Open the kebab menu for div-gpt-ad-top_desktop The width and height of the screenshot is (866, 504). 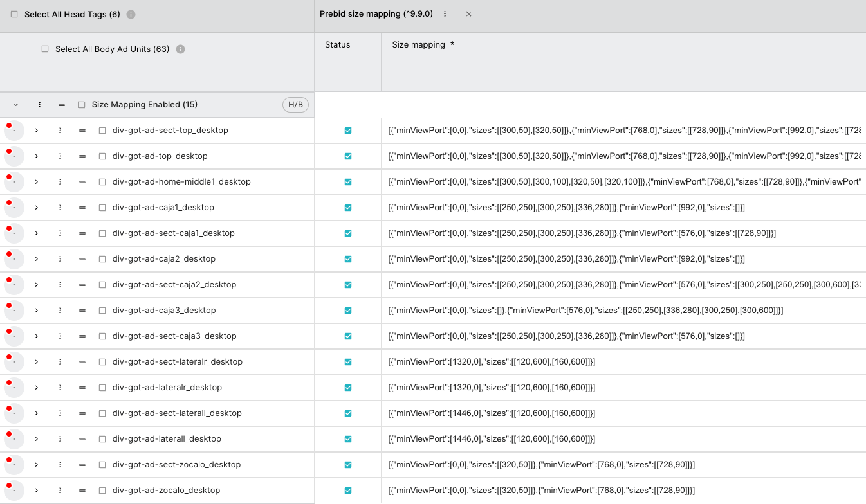click(x=60, y=156)
